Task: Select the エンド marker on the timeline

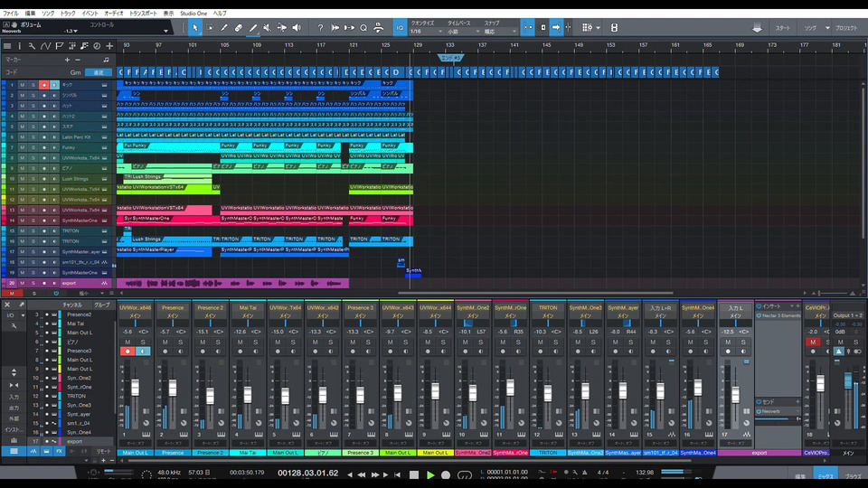Action: [x=450, y=58]
